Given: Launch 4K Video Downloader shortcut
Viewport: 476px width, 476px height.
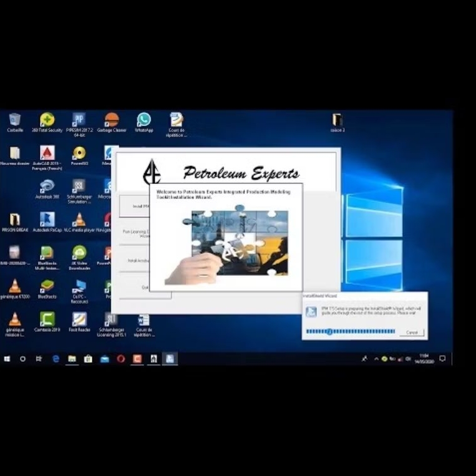Looking at the screenshot, I should pyautogui.click(x=79, y=258).
